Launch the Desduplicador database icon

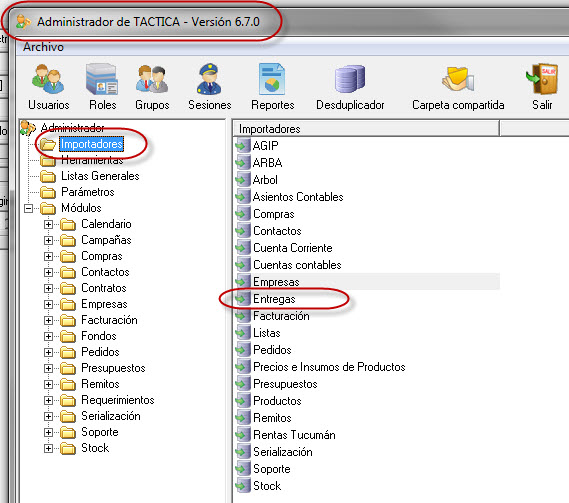(x=350, y=79)
